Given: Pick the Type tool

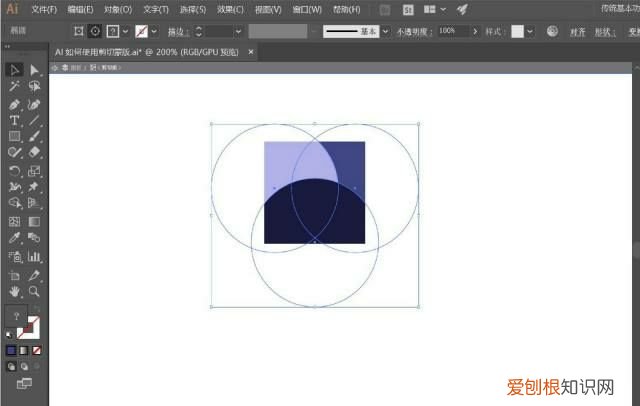Looking at the screenshot, I should (x=14, y=120).
